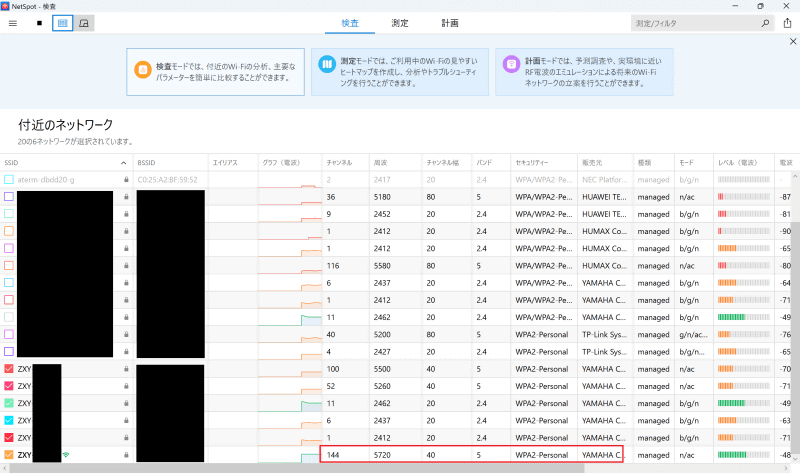Toggle checkbox on channel 116 row

(x=9, y=265)
